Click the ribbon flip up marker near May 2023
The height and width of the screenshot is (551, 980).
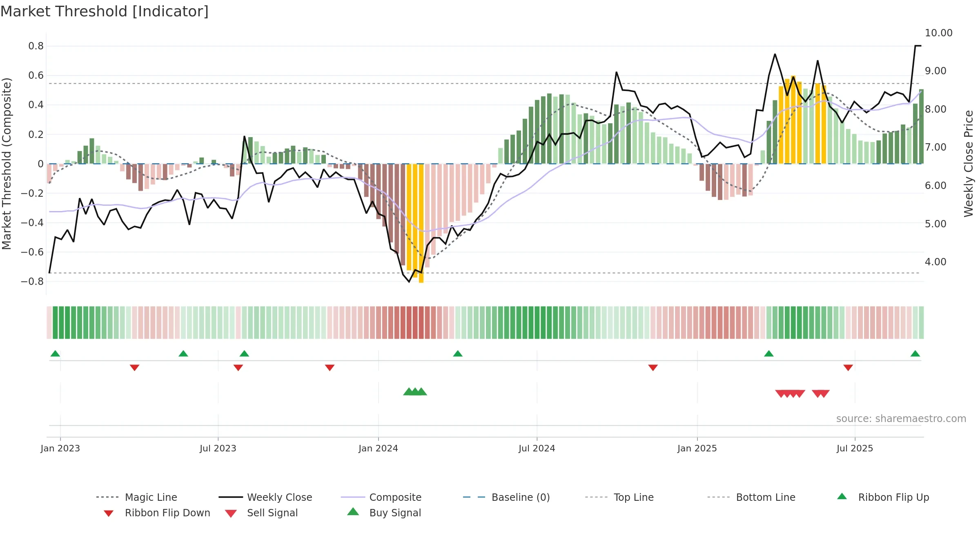click(x=183, y=353)
